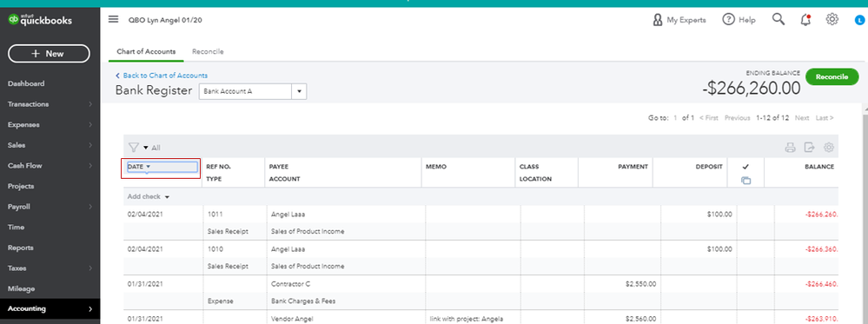Click memo 'link with project: Angela'
The height and width of the screenshot is (324, 868).
point(467,319)
